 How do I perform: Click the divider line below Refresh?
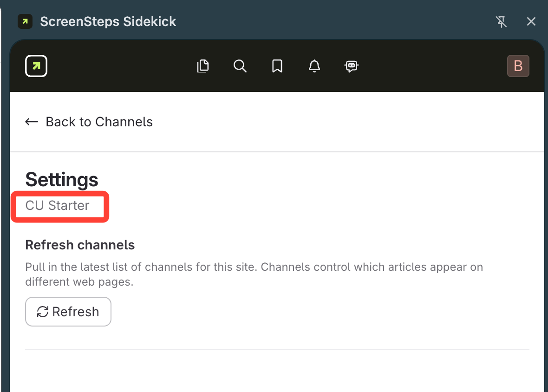click(x=277, y=349)
